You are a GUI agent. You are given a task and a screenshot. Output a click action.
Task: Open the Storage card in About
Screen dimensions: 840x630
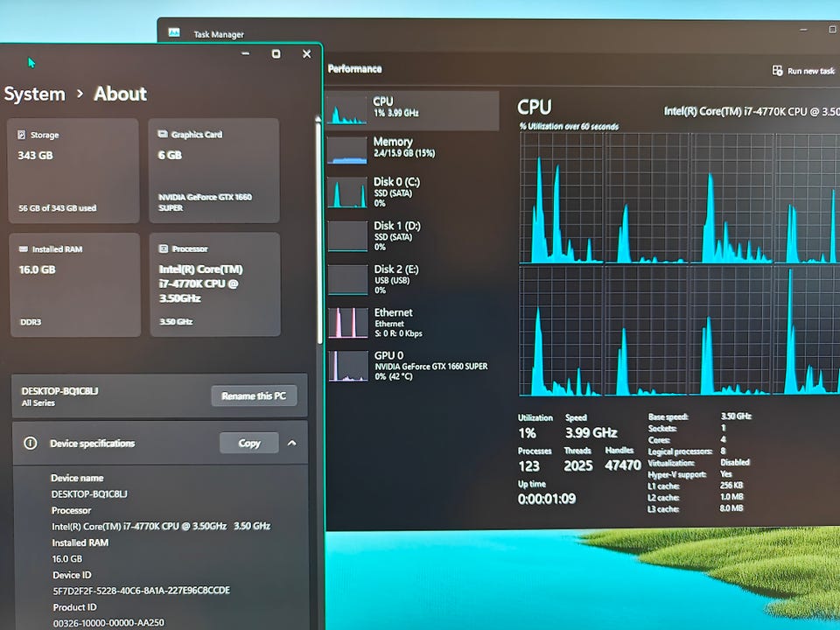pyautogui.click(x=73, y=171)
